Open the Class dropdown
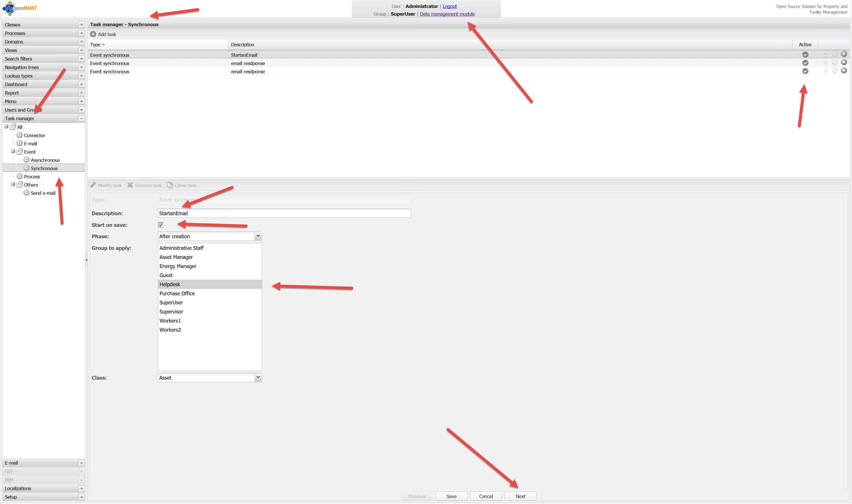 tap(258, 378)
